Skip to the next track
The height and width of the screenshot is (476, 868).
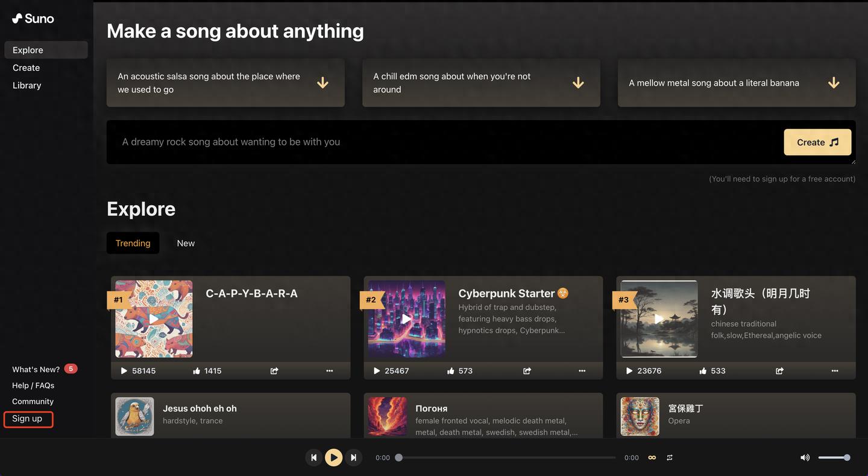coord(354,457)
